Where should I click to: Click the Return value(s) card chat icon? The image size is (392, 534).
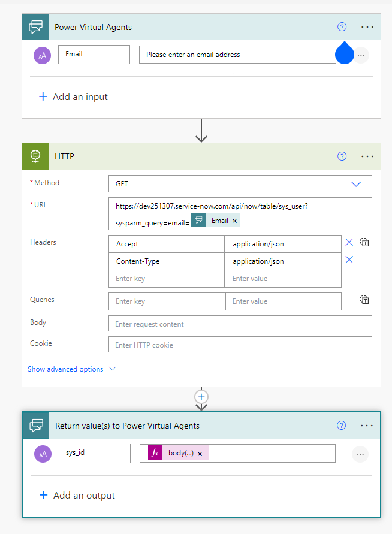36,426
